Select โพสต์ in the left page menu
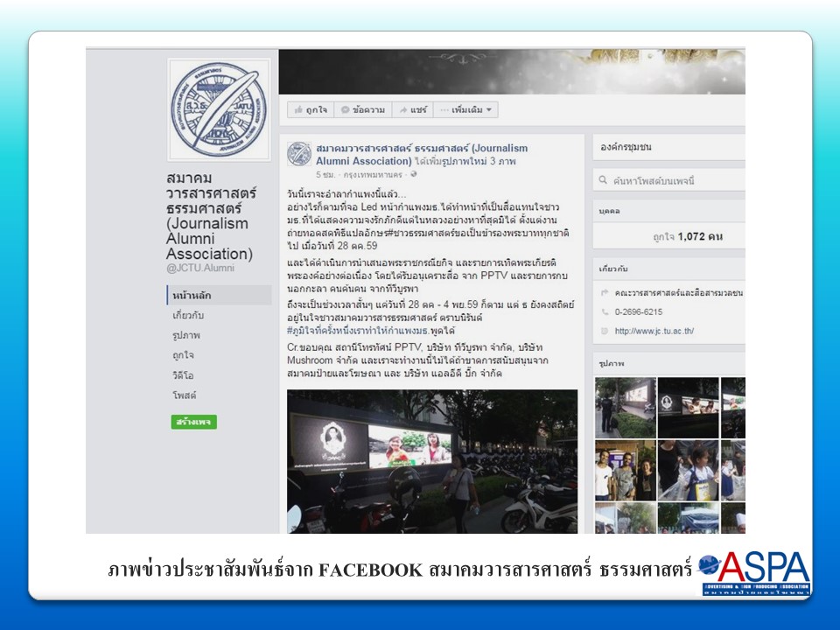 tap(185, 395)
